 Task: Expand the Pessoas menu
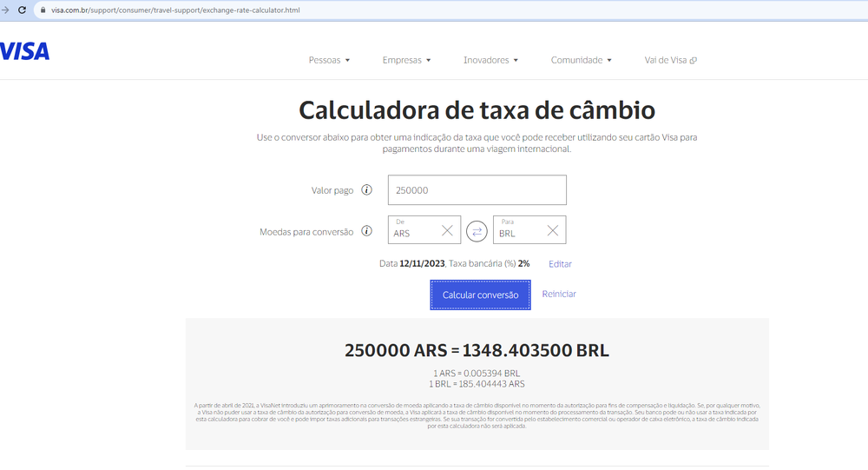329,60
